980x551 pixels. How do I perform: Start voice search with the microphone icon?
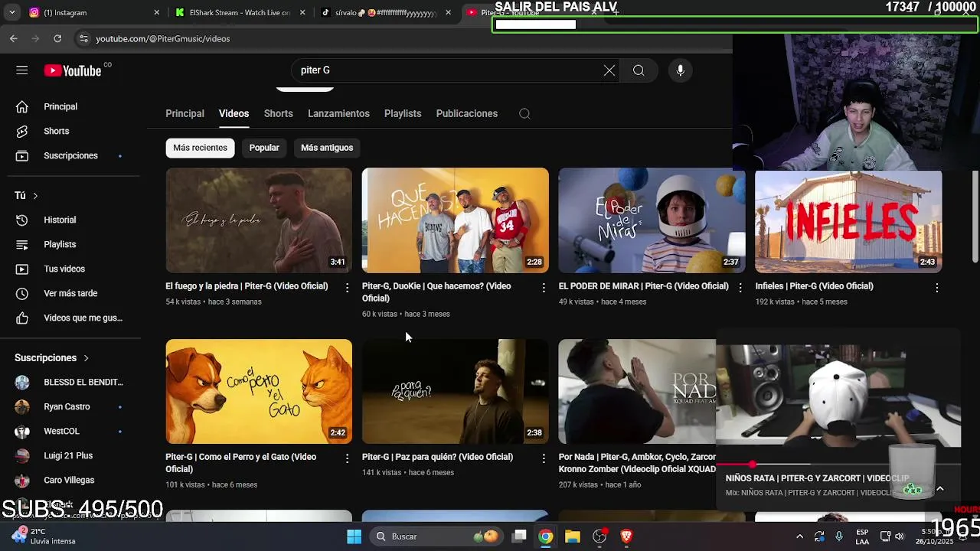point(680,70)
